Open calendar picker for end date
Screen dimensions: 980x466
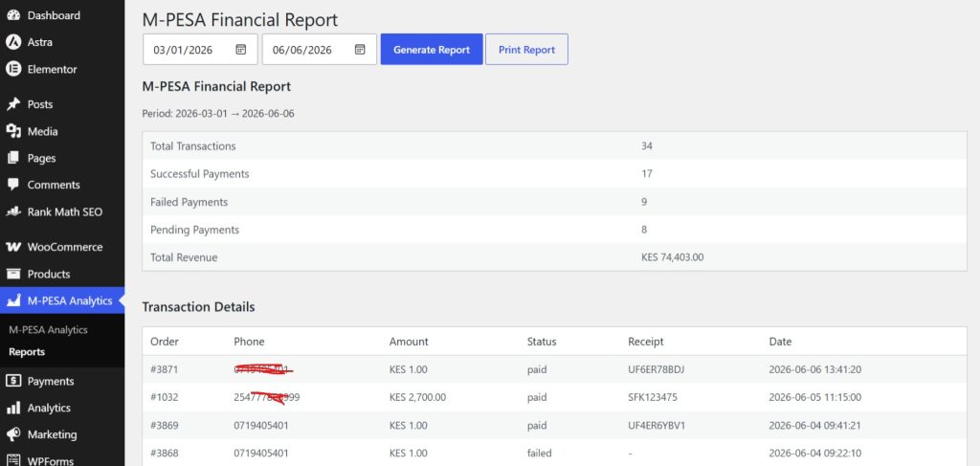(360, 50)
